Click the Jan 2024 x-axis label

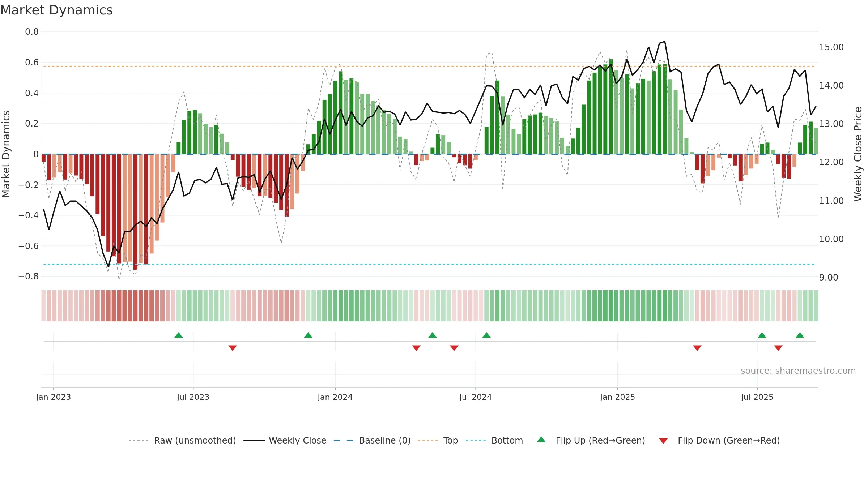[335, 397]
